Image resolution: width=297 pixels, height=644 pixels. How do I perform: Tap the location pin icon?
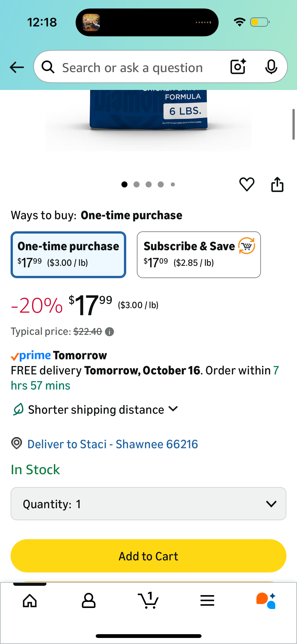click(x=17, y=443)
